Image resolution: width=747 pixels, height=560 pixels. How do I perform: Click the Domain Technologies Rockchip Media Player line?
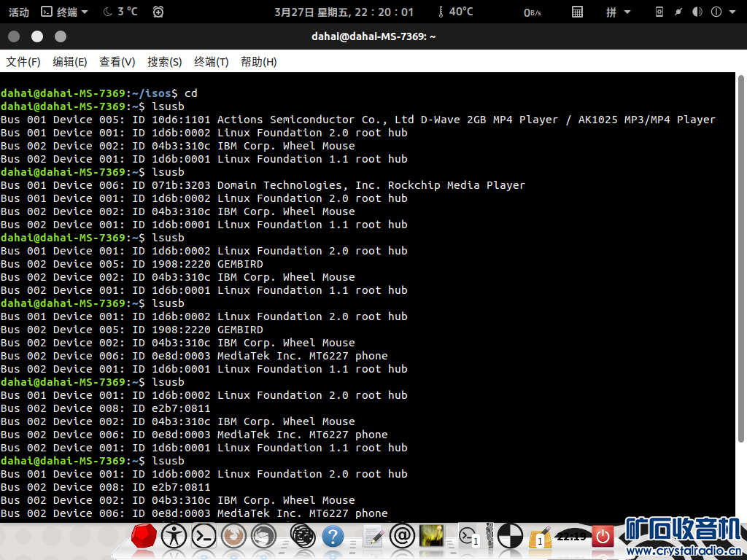tap(263, 185)
